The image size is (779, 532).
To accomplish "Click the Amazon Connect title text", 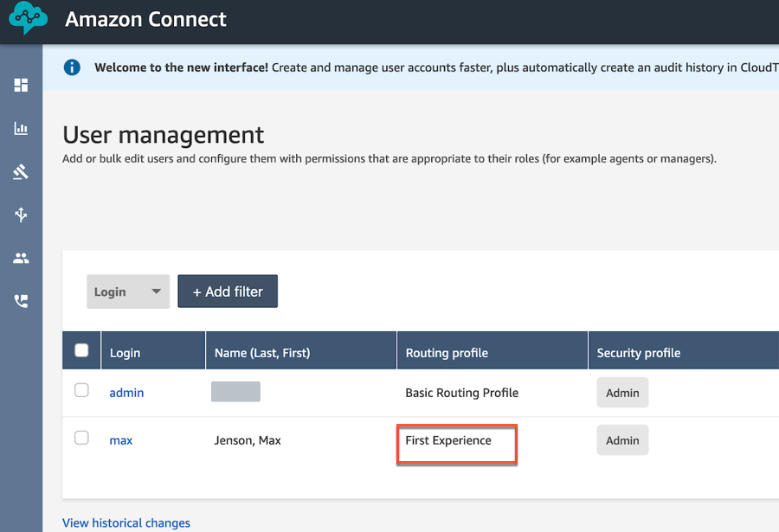I will (x=145, y=19).
